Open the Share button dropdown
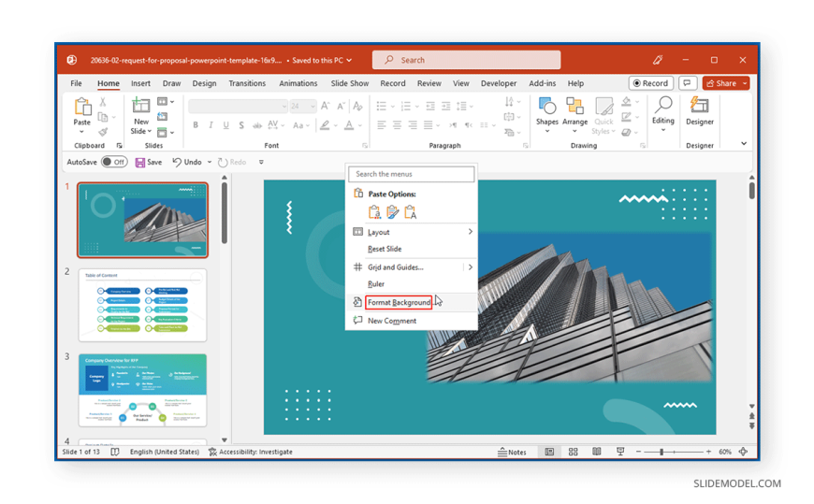This screenshot has width=814, height=504. tap(745, 83)
